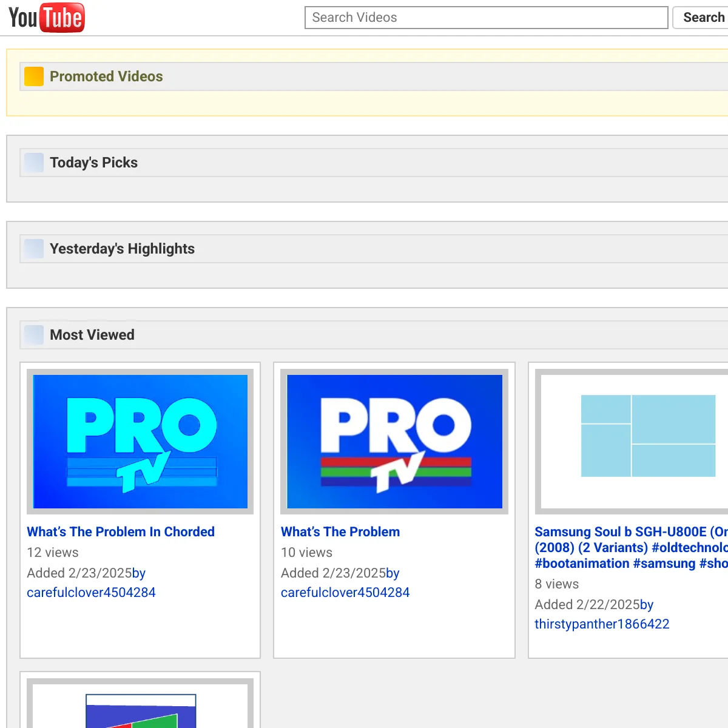Open the white PRO TV thumbnail
The height and width of the screenshot is (728, 728).
[394, 442]
